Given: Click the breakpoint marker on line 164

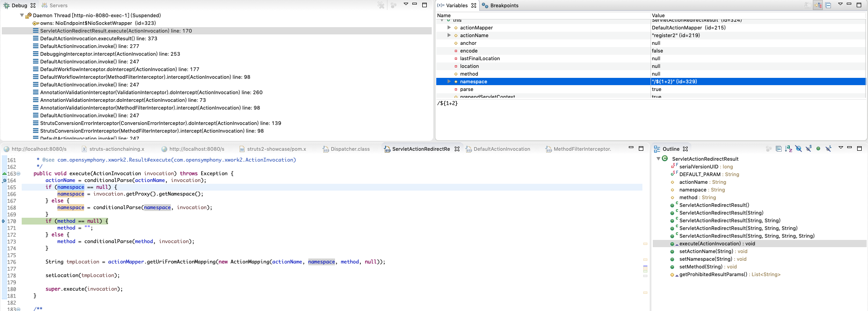Looking at the screenshot, I should click(4, 181).
